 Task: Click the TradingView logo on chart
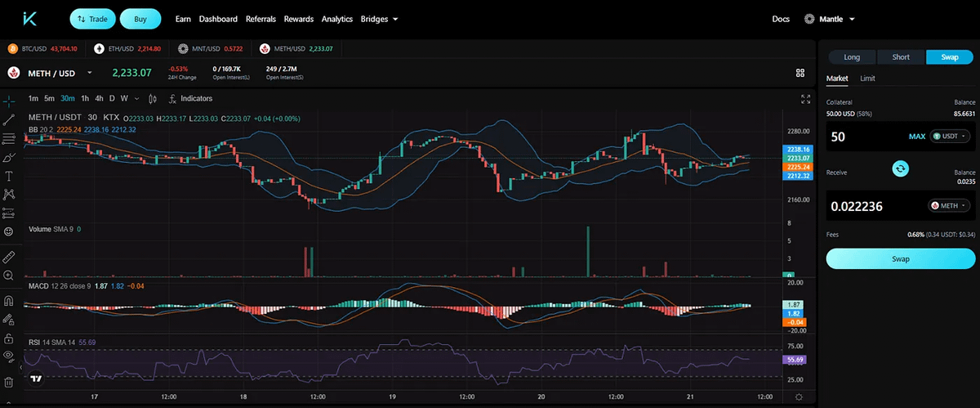[35, 379]
